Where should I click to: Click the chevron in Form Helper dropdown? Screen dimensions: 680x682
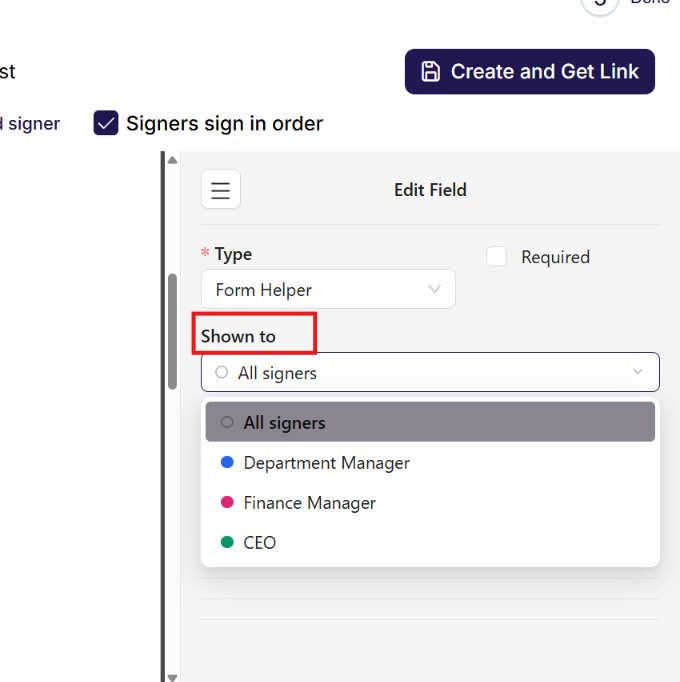click(435, 289)
